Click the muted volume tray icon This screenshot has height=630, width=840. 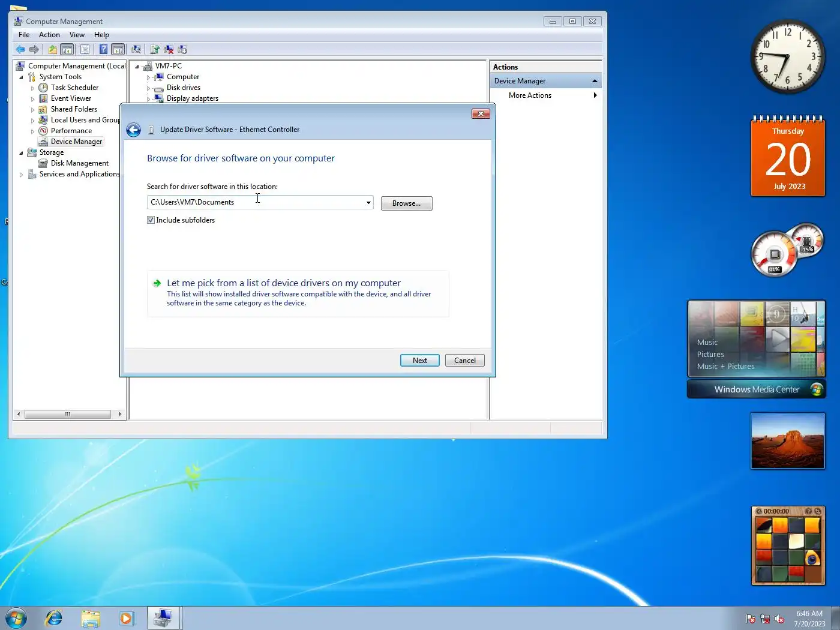(x=779, y=619)
